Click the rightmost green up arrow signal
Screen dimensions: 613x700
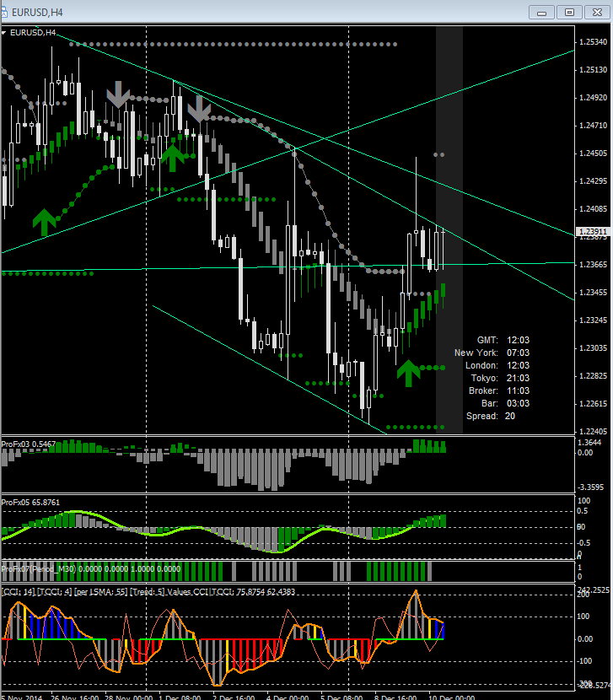click(408, 372)
